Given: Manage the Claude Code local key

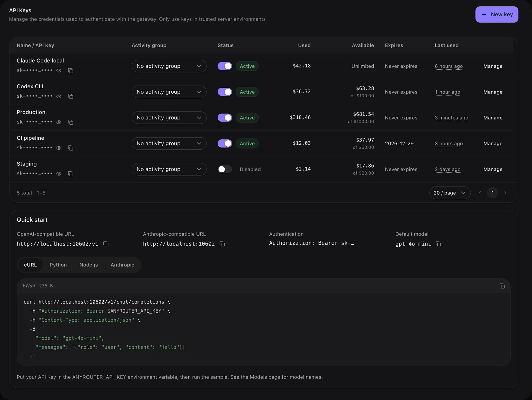Looking at the screenshot, I should (493, 66).
